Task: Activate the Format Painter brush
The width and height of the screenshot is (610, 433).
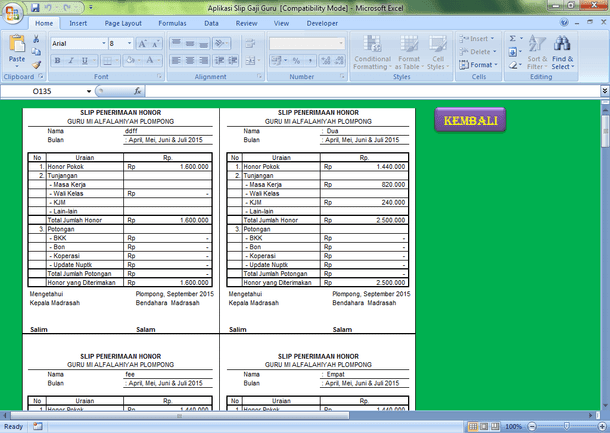Action: pyautogui.click(x=36, y=64)
